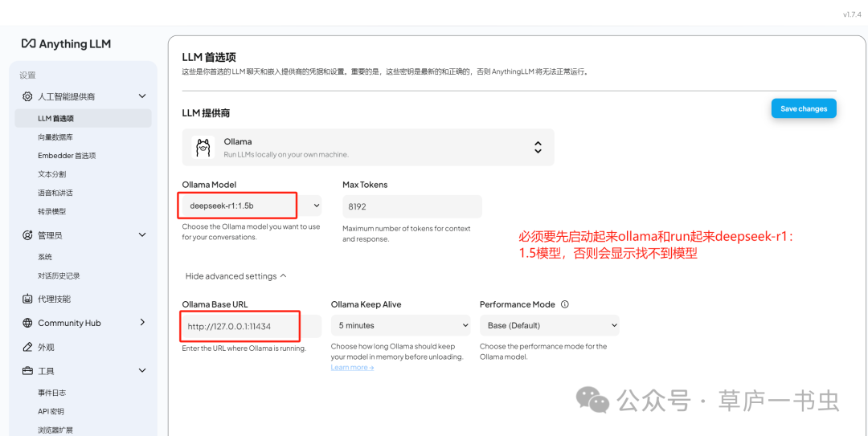Collapse the 工具 section chevron
The image size is (868, 436).
[142, 371]
